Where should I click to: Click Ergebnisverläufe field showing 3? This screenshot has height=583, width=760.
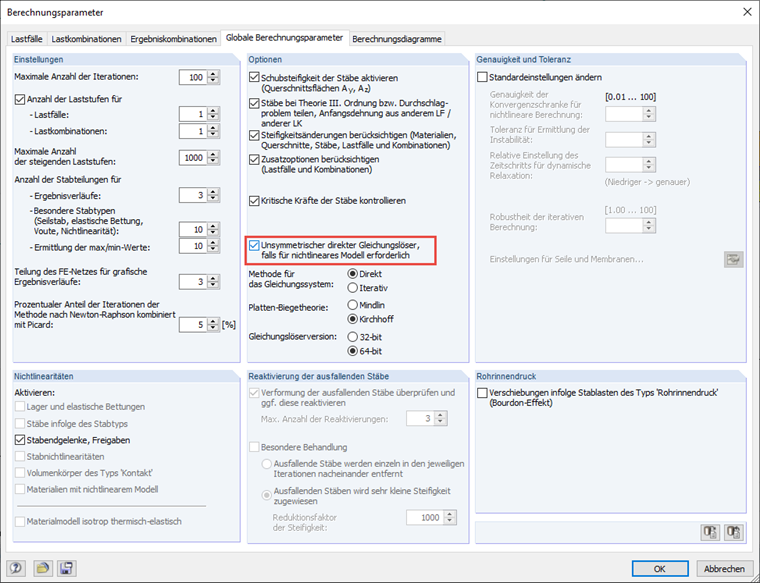tap(193, 195)
